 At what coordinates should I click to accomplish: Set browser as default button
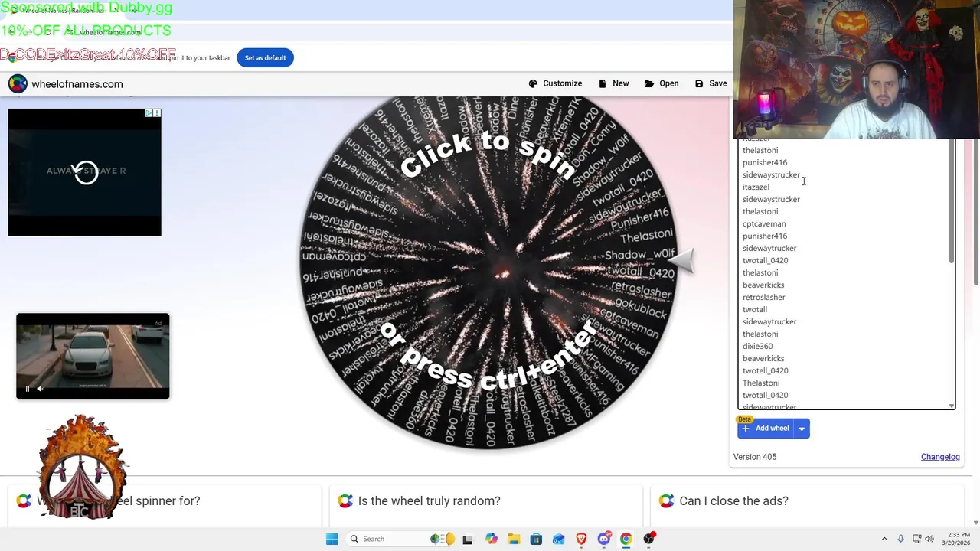click(x=265, y=58)
